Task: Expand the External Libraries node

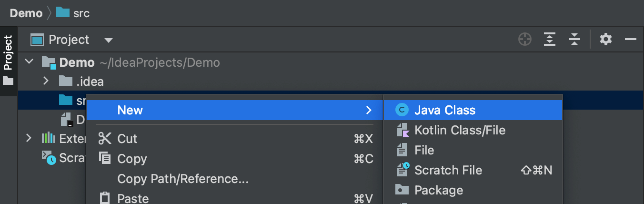Action: 29,138
